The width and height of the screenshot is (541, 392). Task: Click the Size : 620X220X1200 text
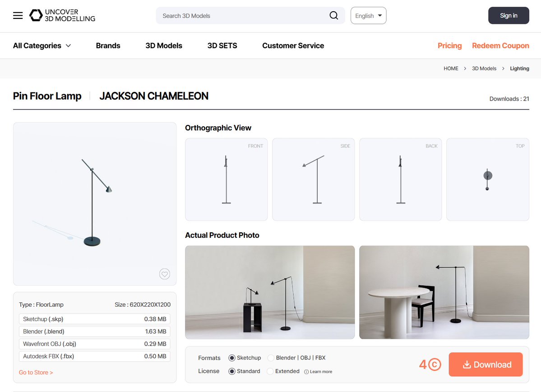coord(143,304)
